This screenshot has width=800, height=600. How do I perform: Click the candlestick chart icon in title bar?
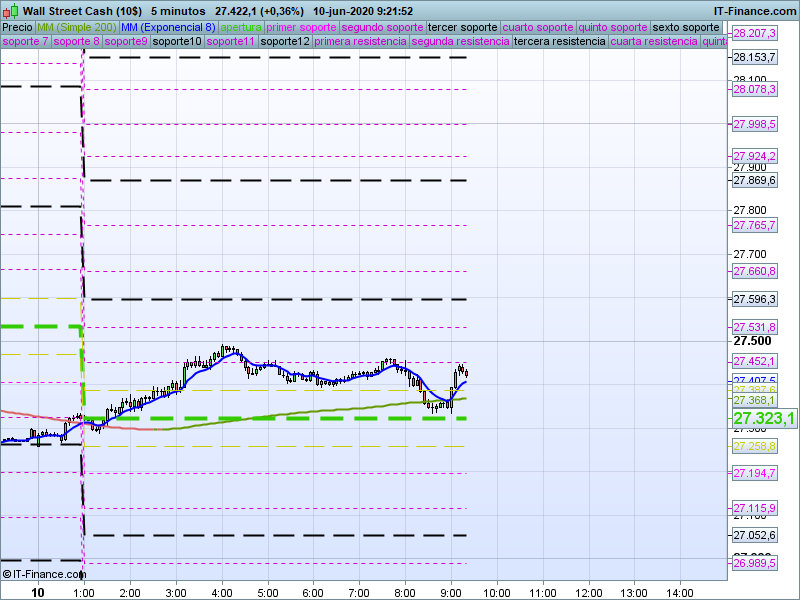click(x=11, y=11)
